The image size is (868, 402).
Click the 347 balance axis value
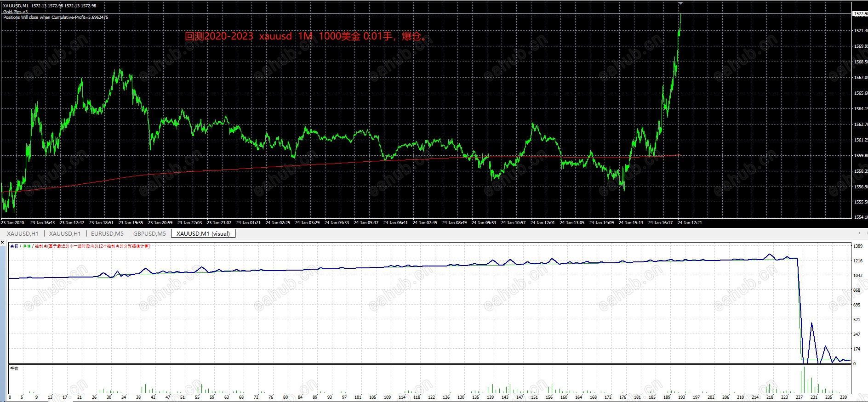point(857,334)
